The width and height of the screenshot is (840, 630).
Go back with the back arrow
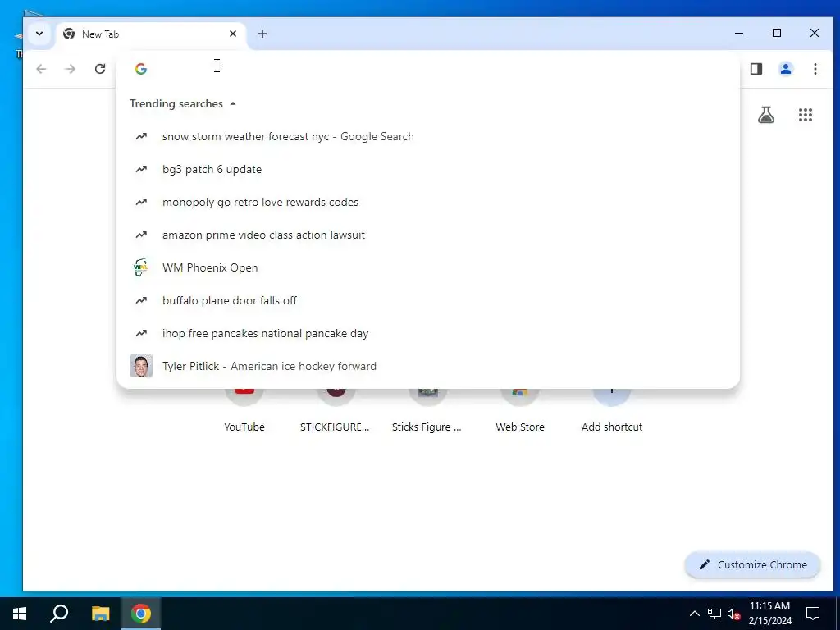pos(41,69)
